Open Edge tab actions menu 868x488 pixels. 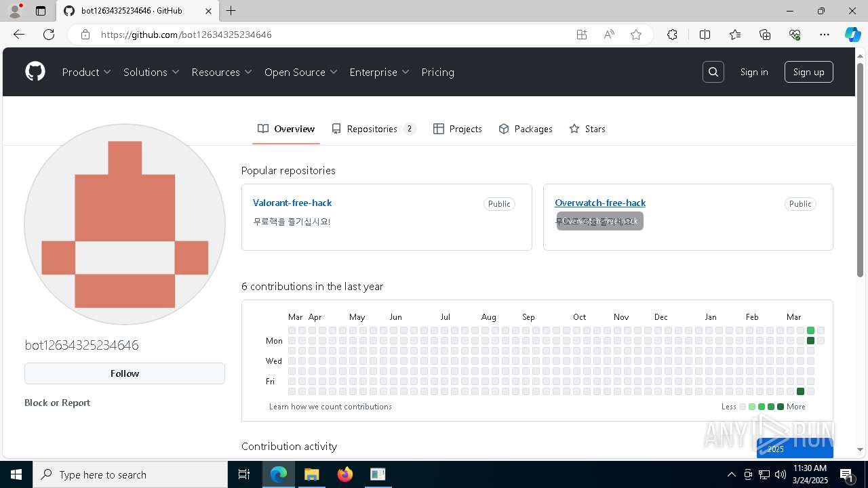41,11
